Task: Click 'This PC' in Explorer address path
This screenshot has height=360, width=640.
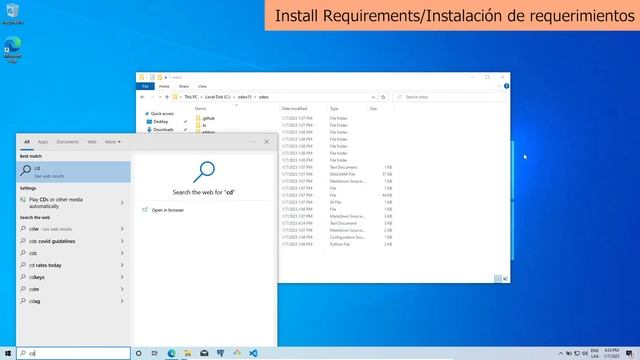Action: pos(191,97)
